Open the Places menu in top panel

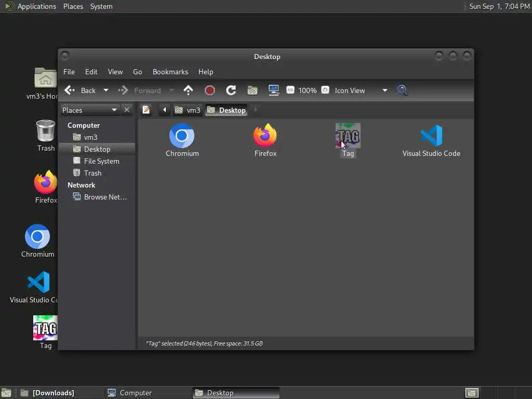click(x=73, y=6)
